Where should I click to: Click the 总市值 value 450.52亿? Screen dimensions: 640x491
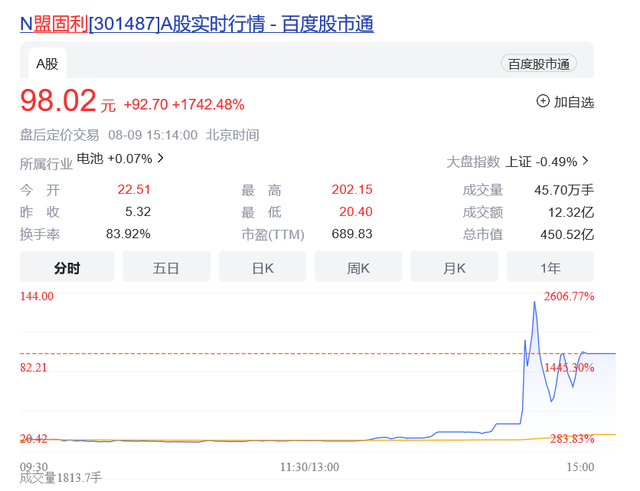click(x=567, y=234)
